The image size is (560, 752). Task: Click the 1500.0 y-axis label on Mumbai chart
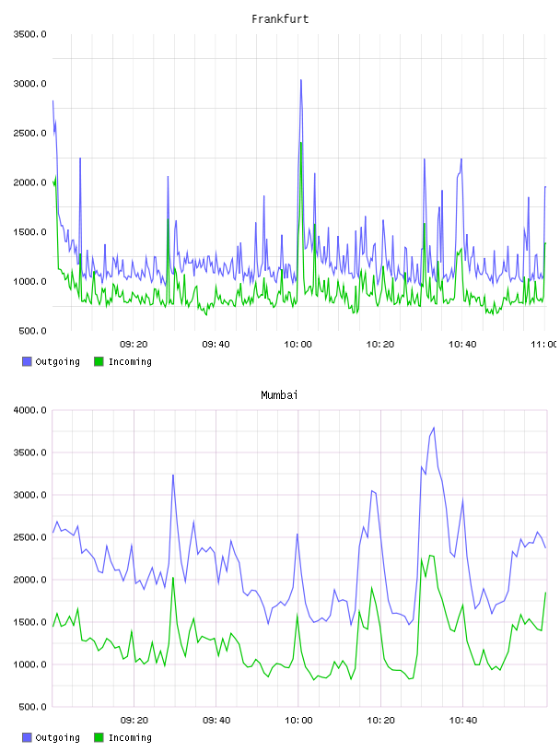pos(29,622)
